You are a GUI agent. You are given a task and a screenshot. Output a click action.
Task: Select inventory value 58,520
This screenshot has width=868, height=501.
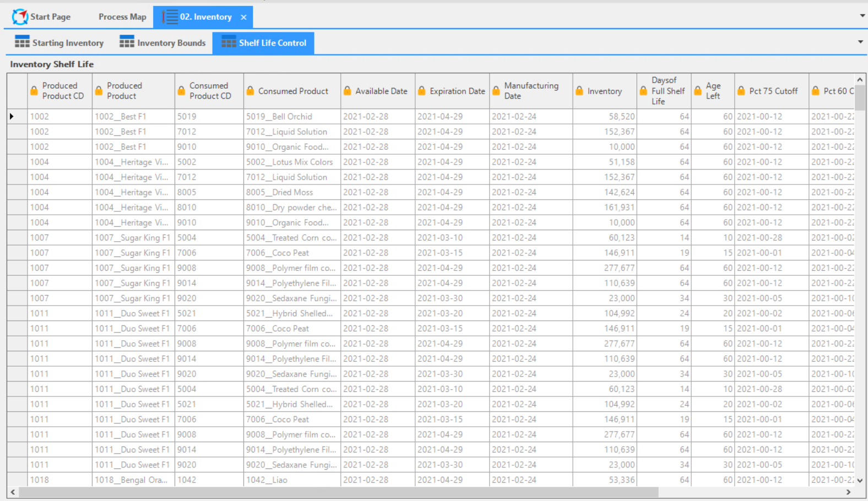click(605, 116)
